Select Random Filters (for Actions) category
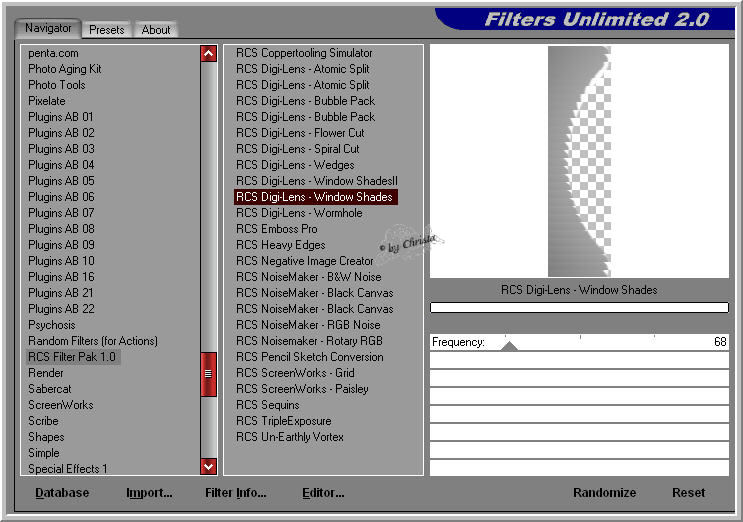The image size is (743, 522). [x=93, y=341]
